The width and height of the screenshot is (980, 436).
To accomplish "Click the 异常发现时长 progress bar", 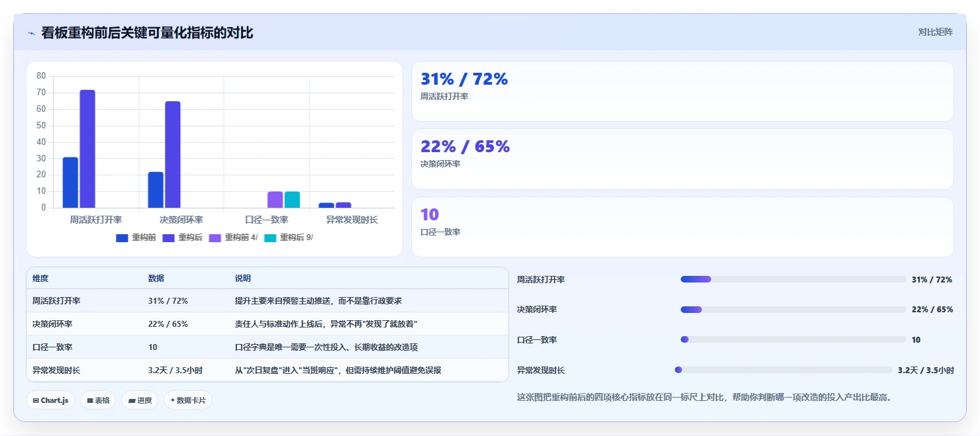I will tap(783, 370).
